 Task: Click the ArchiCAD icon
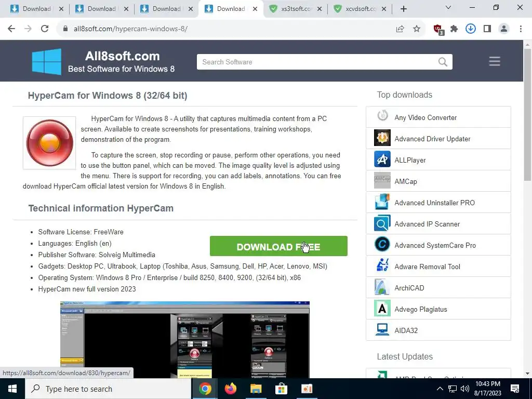(382, 287)
